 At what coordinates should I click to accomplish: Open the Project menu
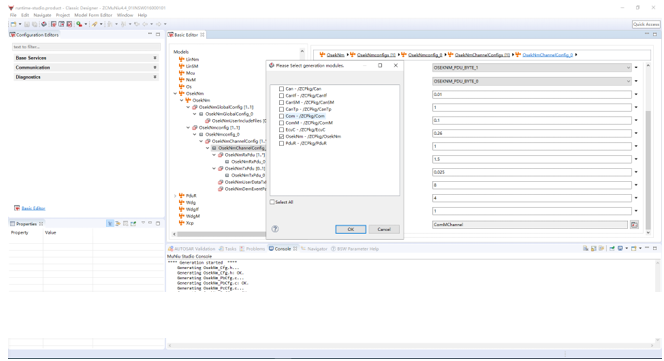coord(63,15)
